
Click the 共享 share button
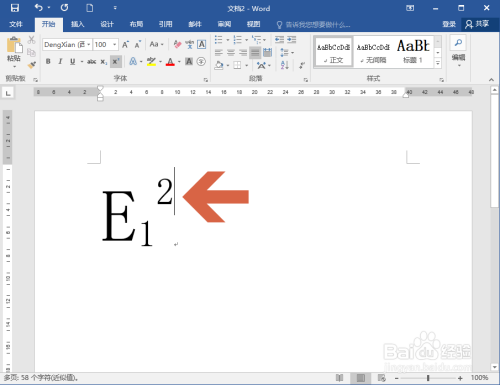[x=477, y=24]
